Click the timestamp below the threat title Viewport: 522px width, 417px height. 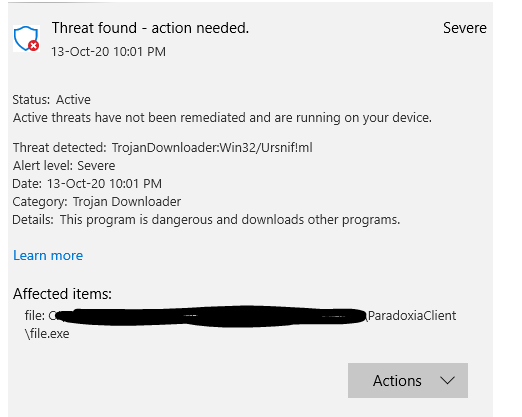tap(108, 52)
